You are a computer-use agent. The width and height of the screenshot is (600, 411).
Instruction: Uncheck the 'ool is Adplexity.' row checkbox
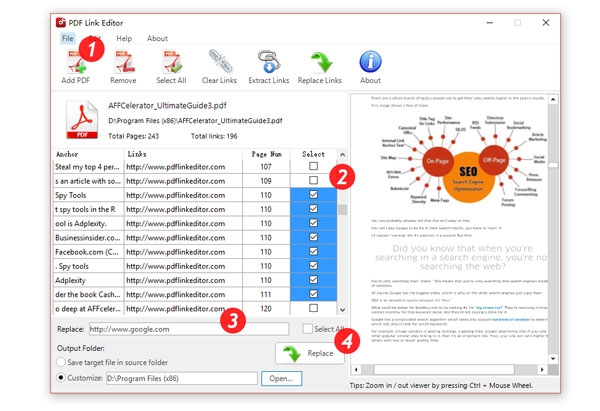point(313,223)
